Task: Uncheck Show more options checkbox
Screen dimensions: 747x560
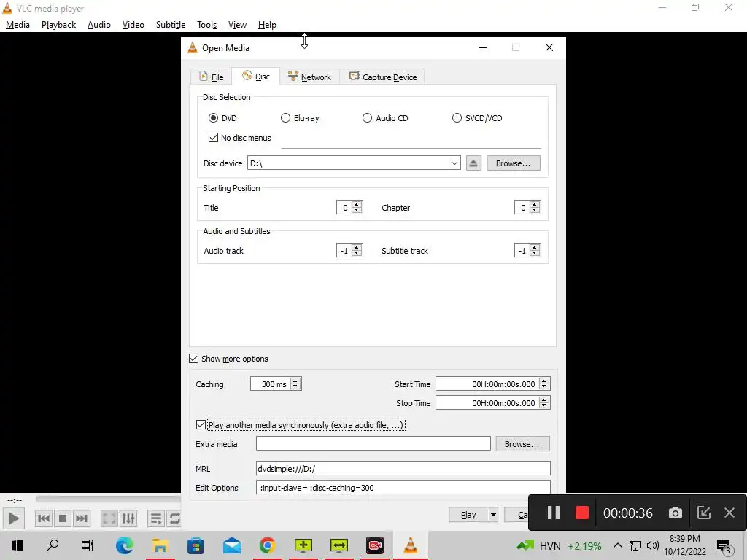Action: [193, 359]
